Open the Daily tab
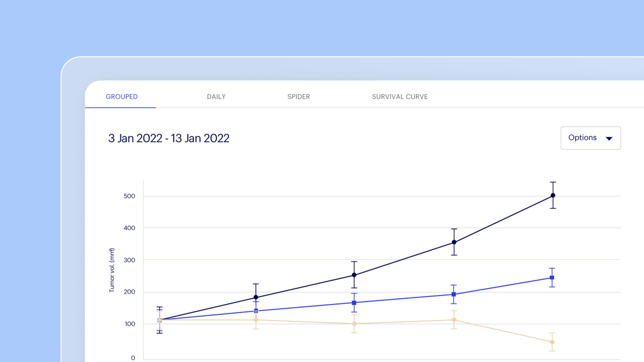The width and height of the screenshot is (644, 362). click(216, 97)
